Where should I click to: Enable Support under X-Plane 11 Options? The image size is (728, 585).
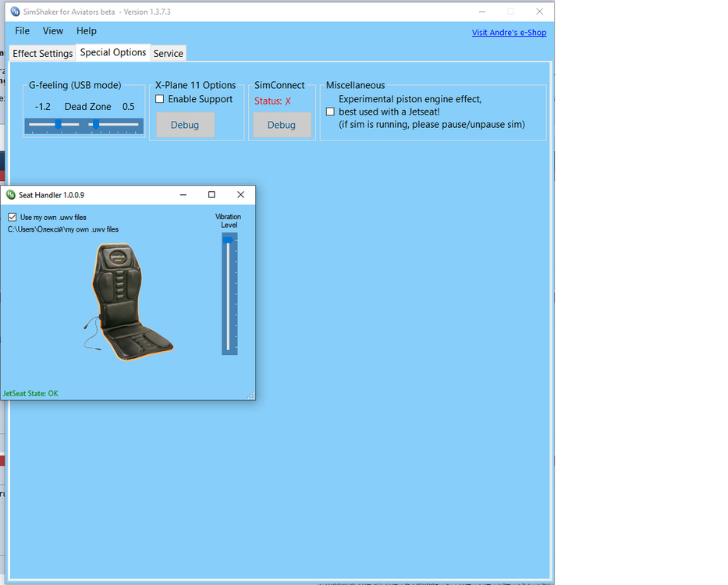[x=159, y=99]
